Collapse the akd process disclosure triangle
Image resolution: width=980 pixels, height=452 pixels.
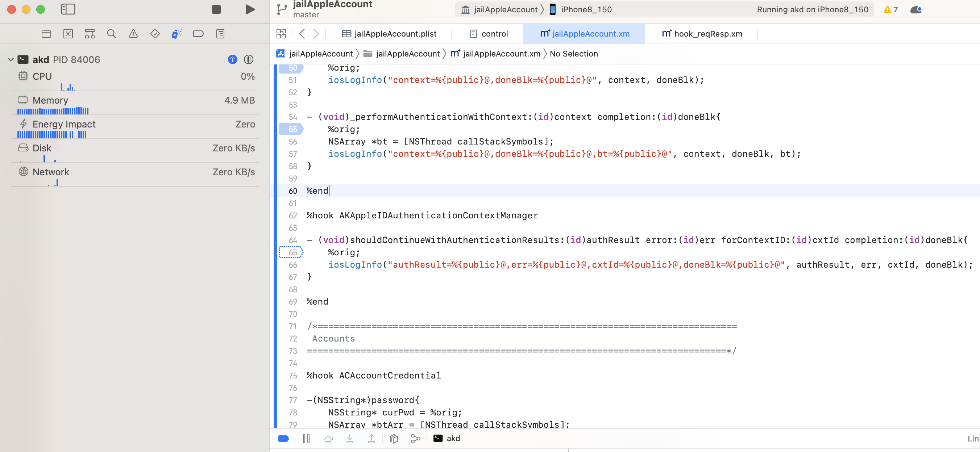[11, 60]
